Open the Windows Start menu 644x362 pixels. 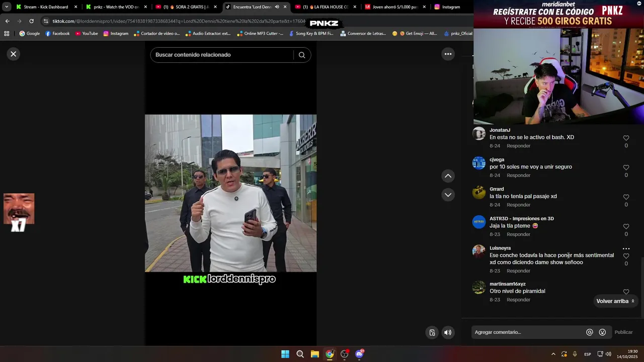coord(285,354)
